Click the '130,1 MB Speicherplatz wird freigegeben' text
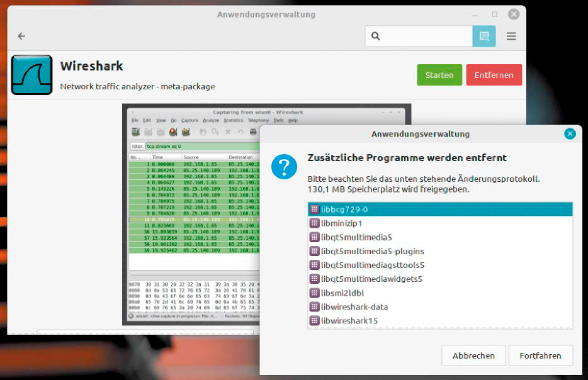 [388, 189]
